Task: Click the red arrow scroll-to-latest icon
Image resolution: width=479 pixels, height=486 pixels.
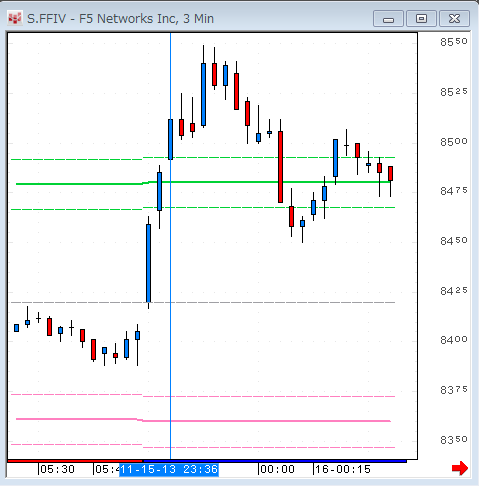Action: (460, 468)
